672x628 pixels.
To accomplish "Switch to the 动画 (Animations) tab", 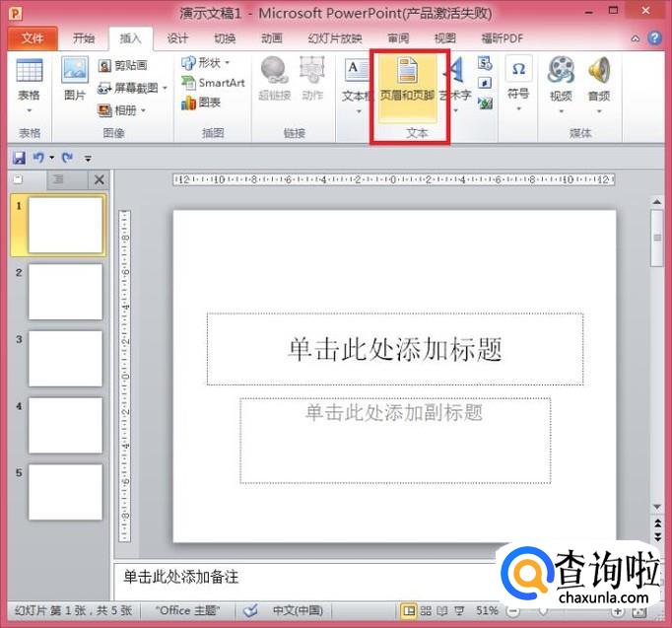I will 272,38.
